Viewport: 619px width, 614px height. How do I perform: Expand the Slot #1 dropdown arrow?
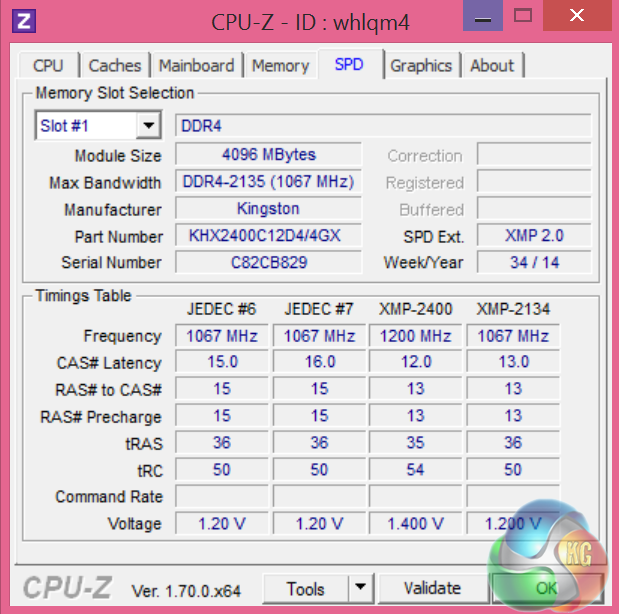tap(148, 126)
